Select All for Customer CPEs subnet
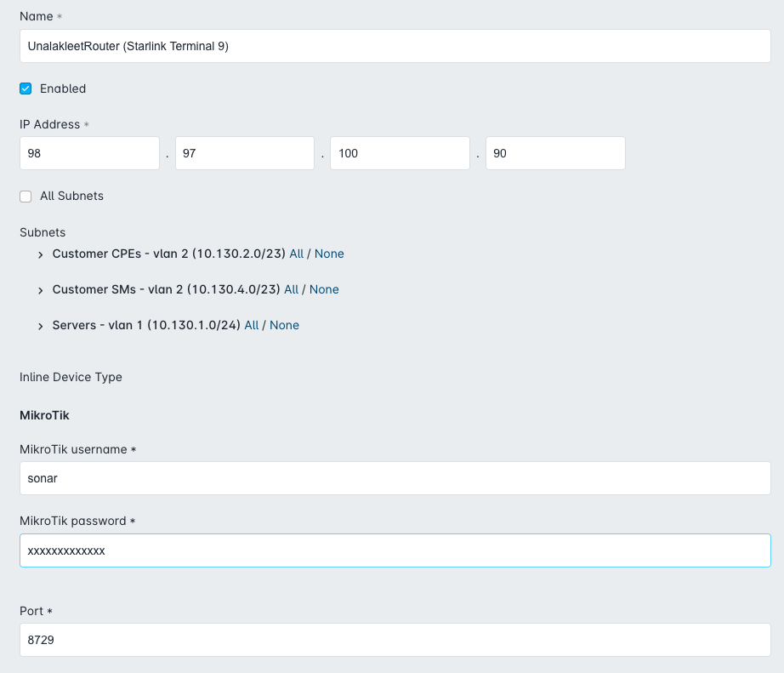 (x=297, y=254)
